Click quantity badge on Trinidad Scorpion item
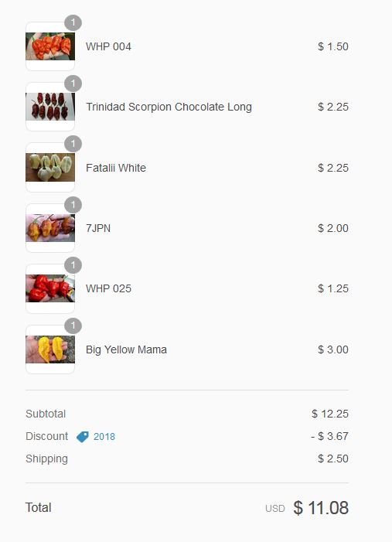The height and width of the screenshot is (542, 392). coord(73,84)
